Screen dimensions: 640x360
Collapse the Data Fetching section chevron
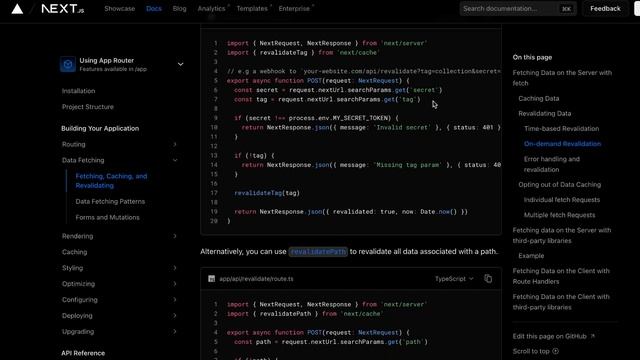click(x=175, y=160)
